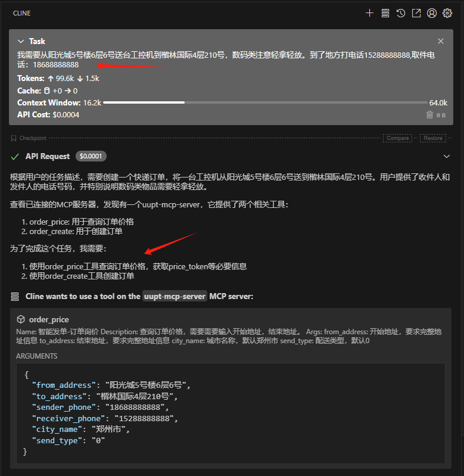Open Cline settings gear icon
464x476 pixels.
pyautogui.click(x=447, y=13)
